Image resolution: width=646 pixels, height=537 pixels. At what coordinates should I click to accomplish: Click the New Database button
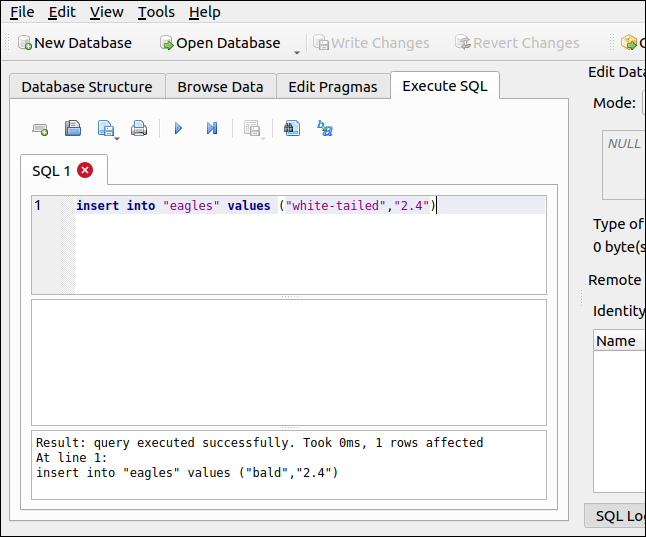(75, 43)
